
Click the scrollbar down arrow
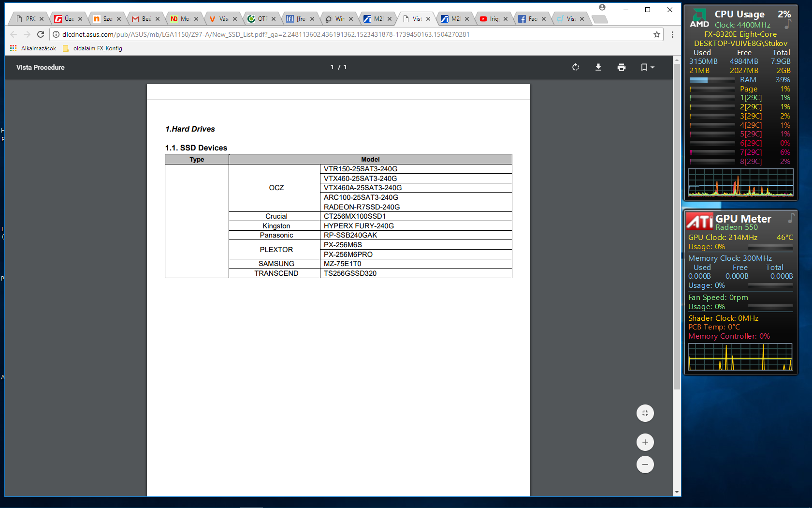point(677,492)
